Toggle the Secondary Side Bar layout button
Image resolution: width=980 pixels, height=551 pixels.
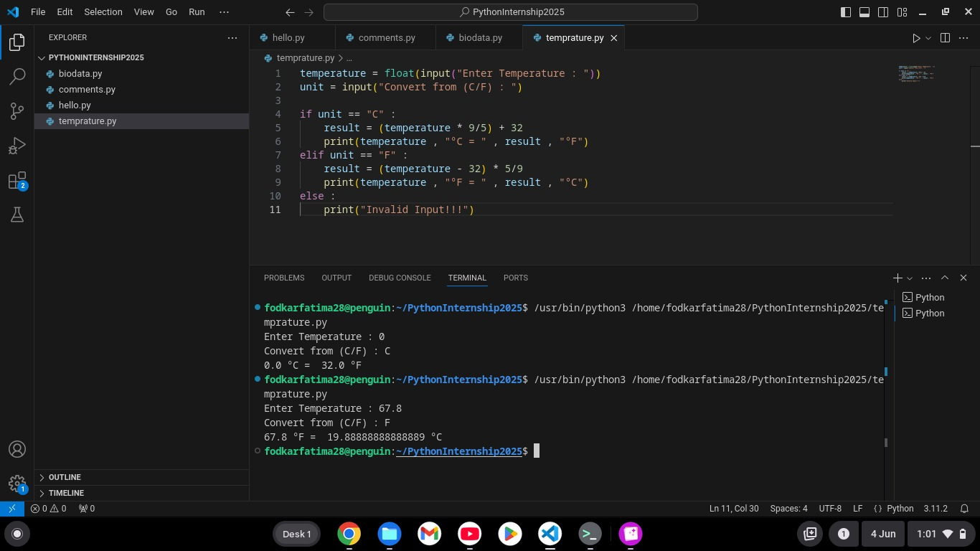883,12
